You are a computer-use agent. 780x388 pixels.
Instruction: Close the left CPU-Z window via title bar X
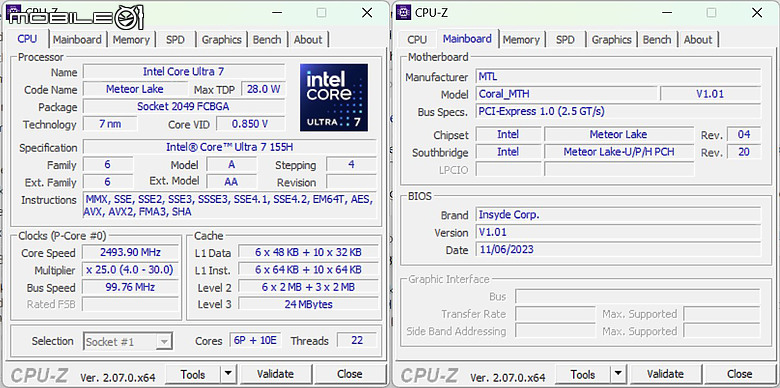[367, 13]
